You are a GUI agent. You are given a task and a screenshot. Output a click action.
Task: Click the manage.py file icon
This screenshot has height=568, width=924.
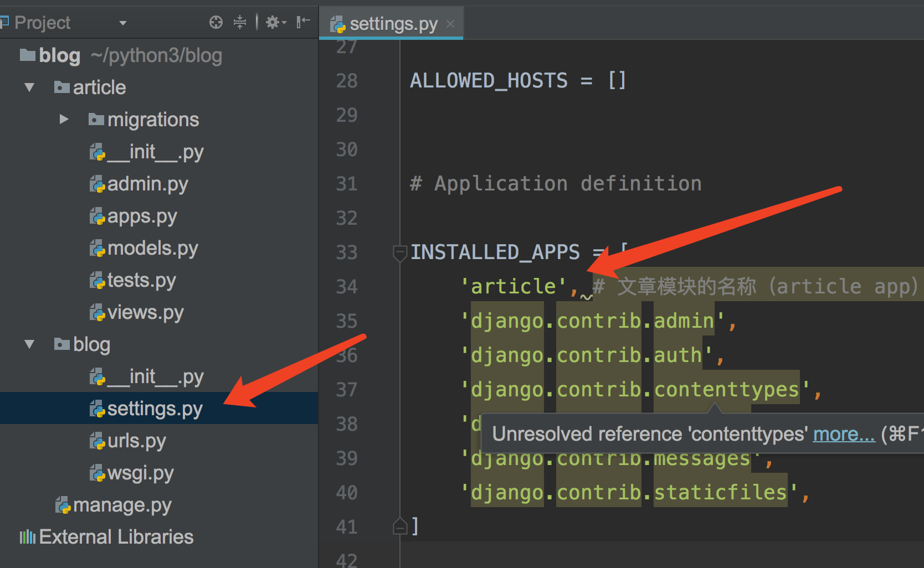coord(63,505)
